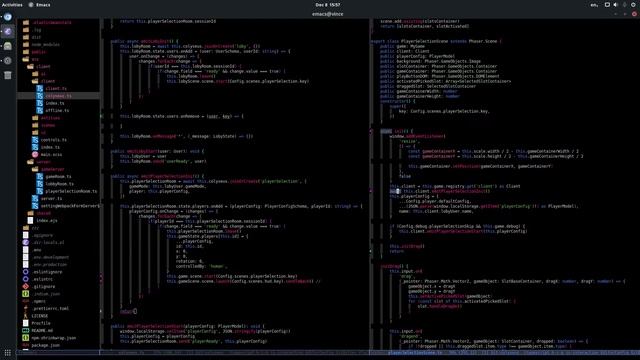
Task: Click the ESLint icon beside .eslintignore
Action: [26, 272]
